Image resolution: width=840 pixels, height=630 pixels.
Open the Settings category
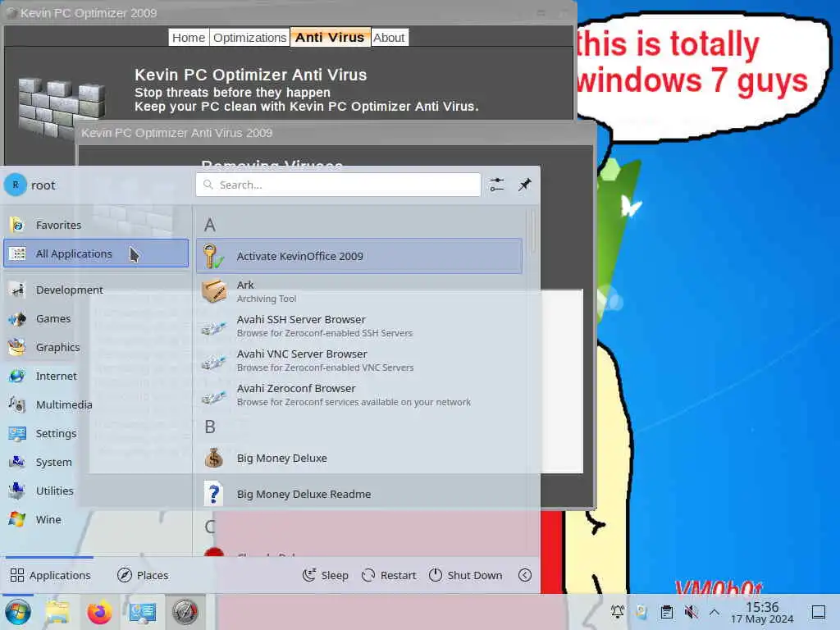(x=96, y=433)
